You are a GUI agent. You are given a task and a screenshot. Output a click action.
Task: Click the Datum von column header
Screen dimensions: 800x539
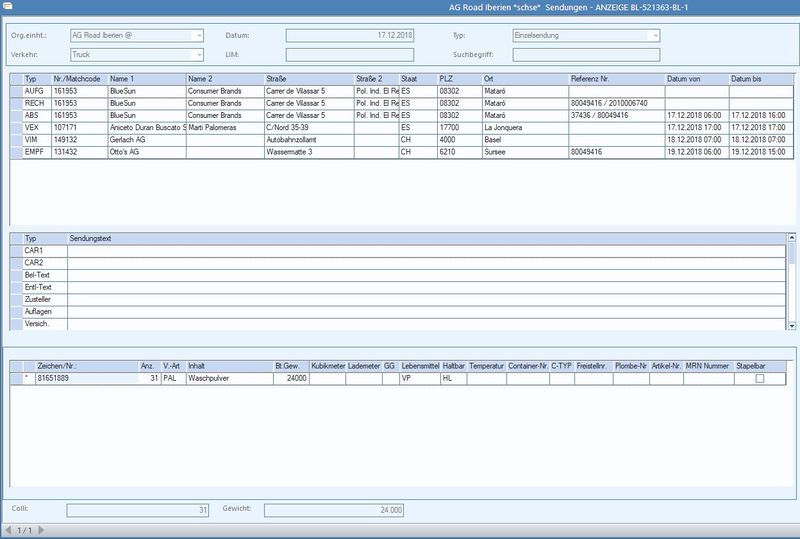[x=696, y=79]
